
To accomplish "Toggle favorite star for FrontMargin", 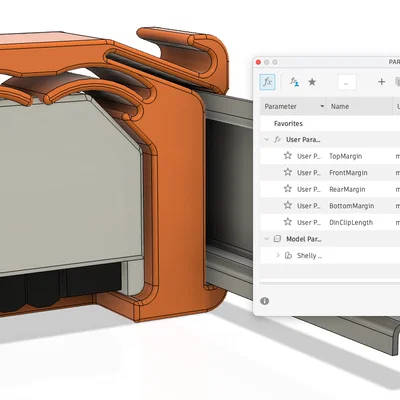I will tap(288, 172).
